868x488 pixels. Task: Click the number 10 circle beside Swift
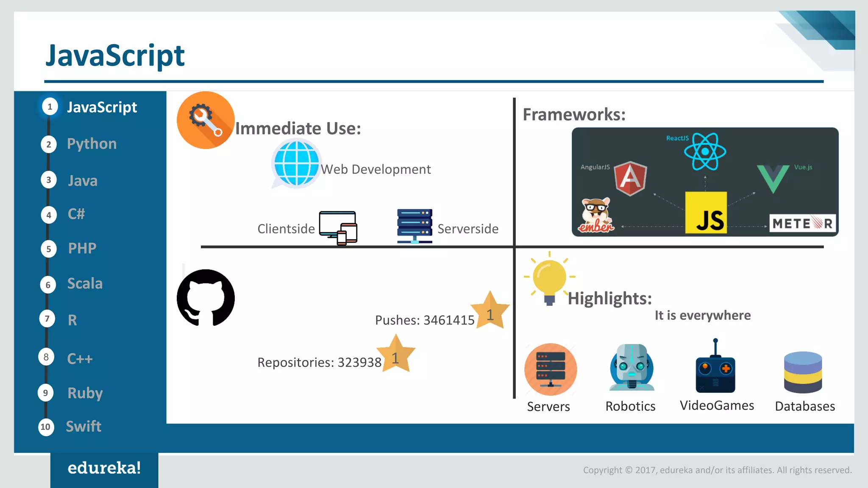[x=46, y=427]
